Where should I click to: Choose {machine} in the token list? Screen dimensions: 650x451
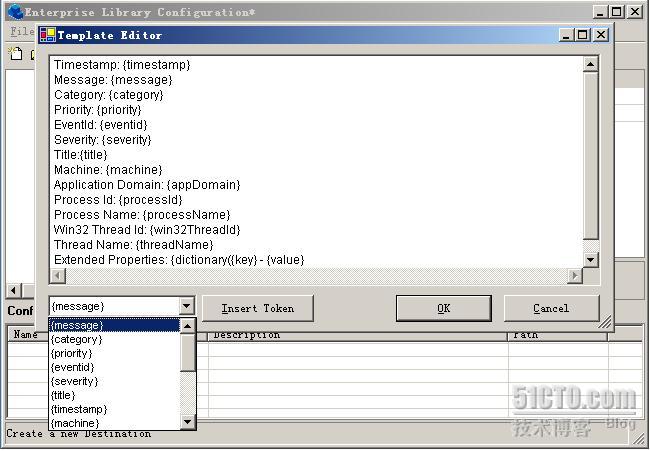pyautogui.click(x=115, y=423)
